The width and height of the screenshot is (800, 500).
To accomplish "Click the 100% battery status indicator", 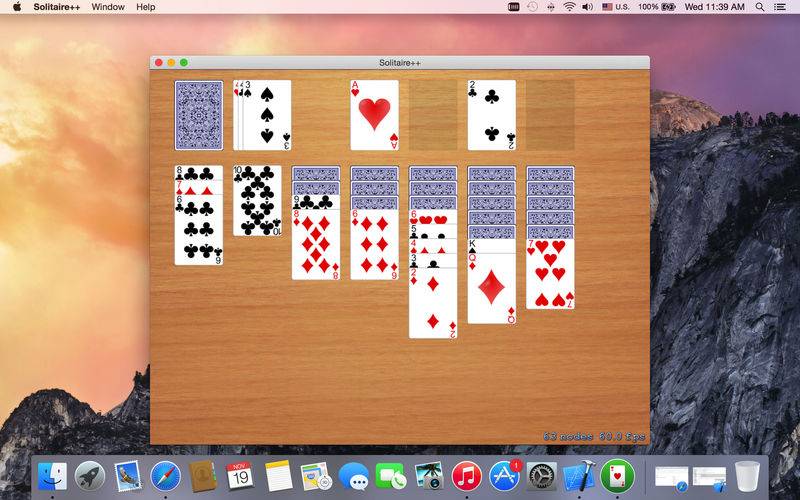I will tap(657, 7).
